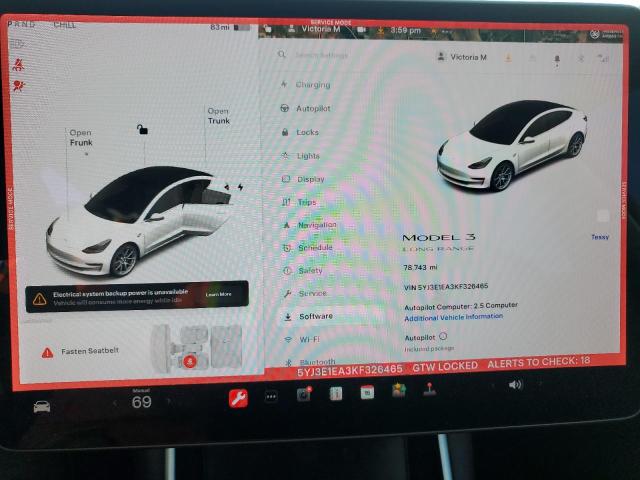Increase volume with right arrow
640x480 pixels.
coord(540,384)
